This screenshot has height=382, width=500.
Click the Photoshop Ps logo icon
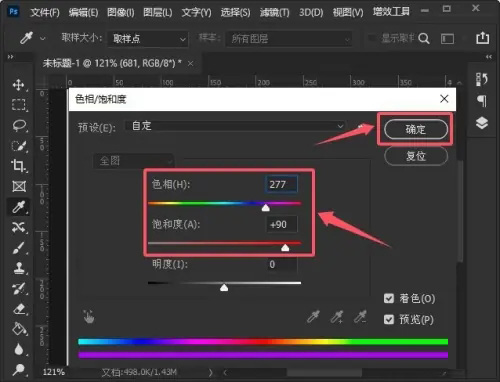(x=14, y=12)
